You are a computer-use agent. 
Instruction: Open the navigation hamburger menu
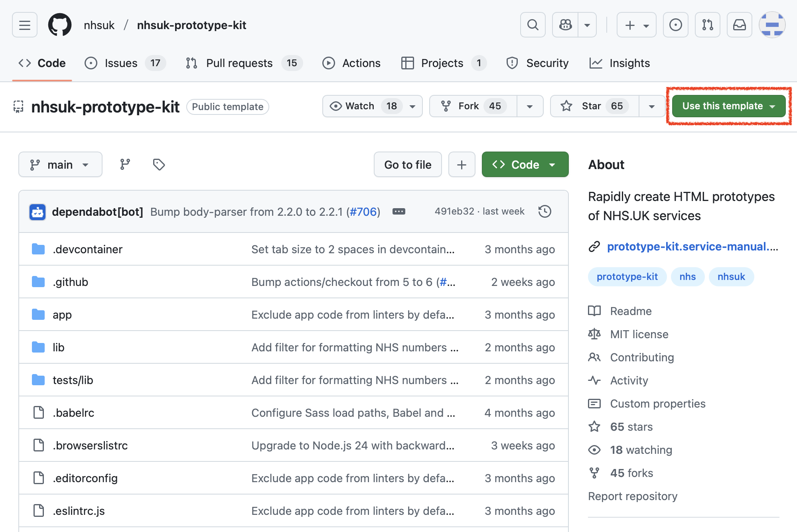(x=24, y=25)
